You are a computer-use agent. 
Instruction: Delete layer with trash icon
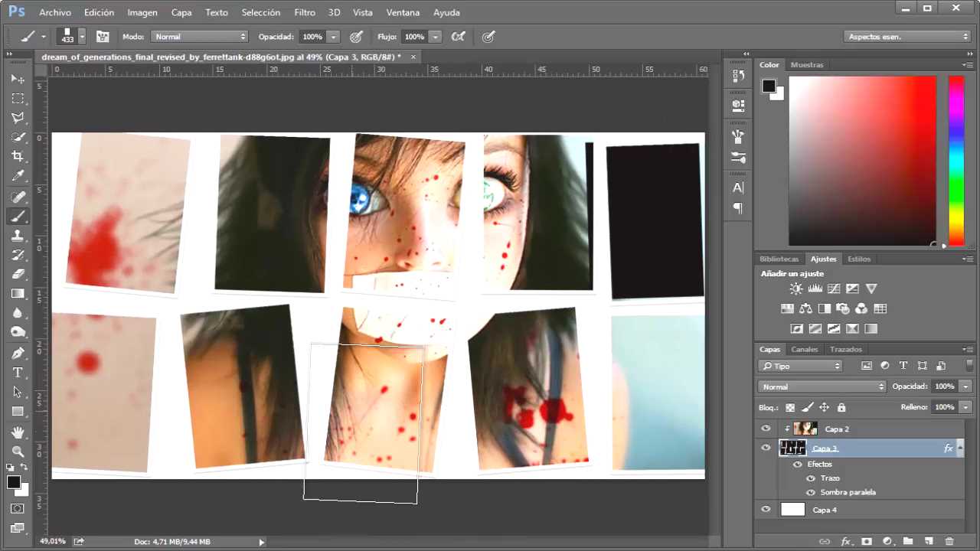click(x=949, y=541)
